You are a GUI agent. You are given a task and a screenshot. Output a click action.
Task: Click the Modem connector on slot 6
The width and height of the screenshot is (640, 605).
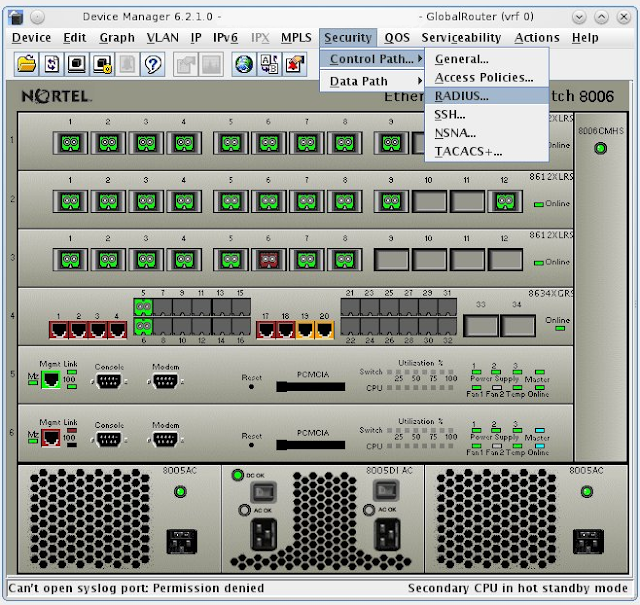point(165,440)
